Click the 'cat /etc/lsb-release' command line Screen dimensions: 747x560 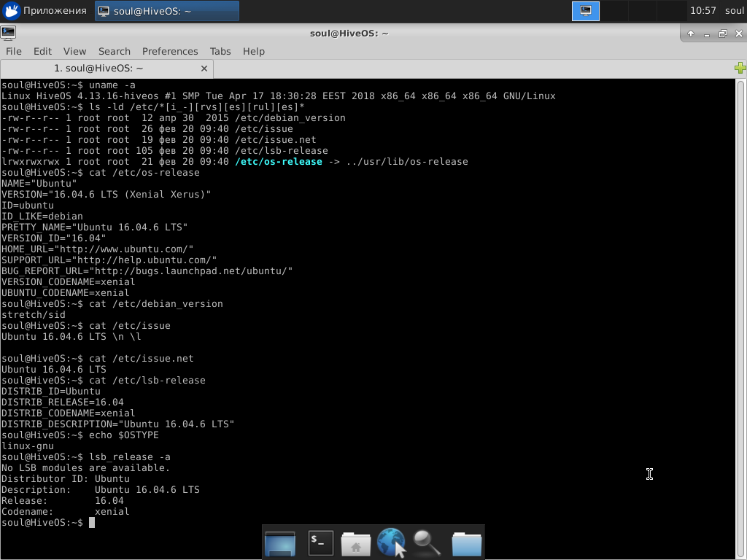coord(104,381)
